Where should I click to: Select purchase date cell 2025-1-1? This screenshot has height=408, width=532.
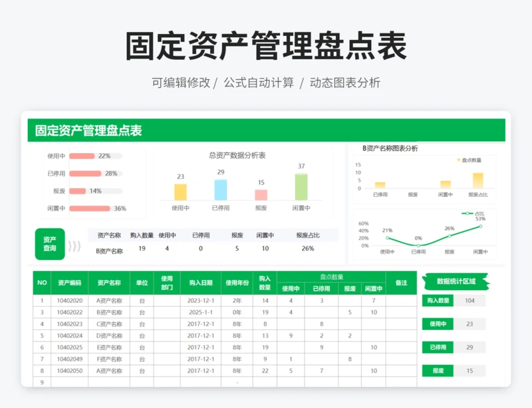(x=201, y=312)
